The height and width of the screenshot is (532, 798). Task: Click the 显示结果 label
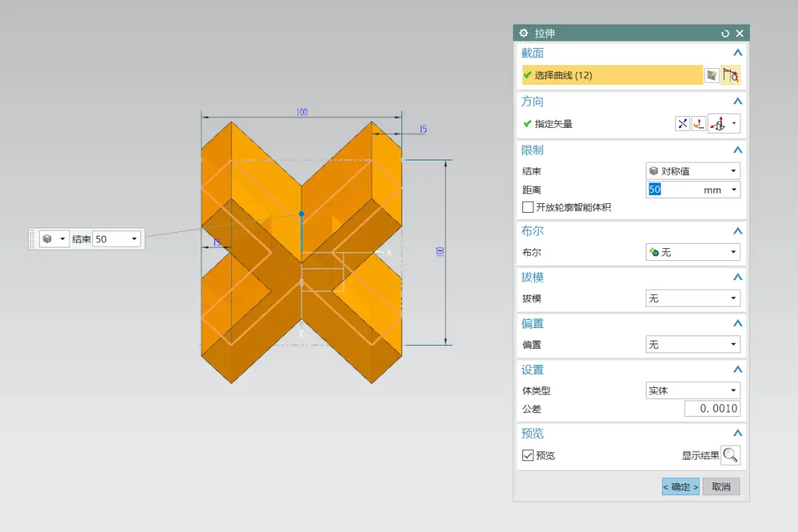pyautogui.click(x=700, y=456)
